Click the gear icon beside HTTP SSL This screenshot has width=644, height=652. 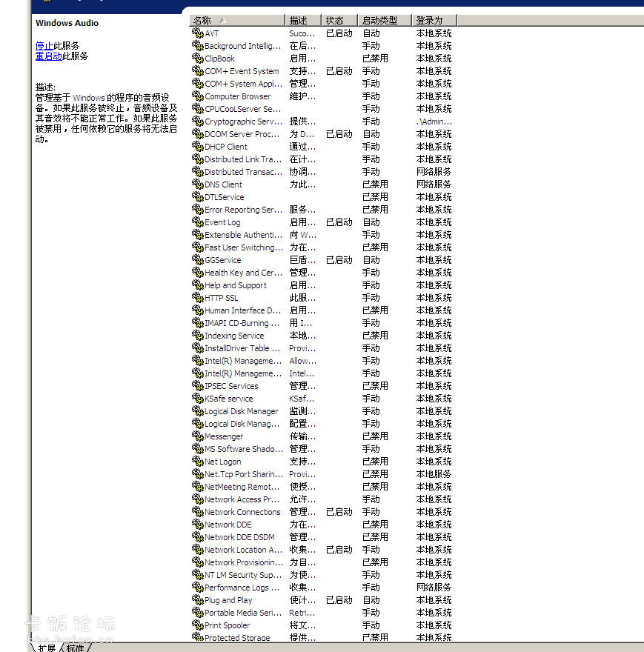tap(198, 298)
